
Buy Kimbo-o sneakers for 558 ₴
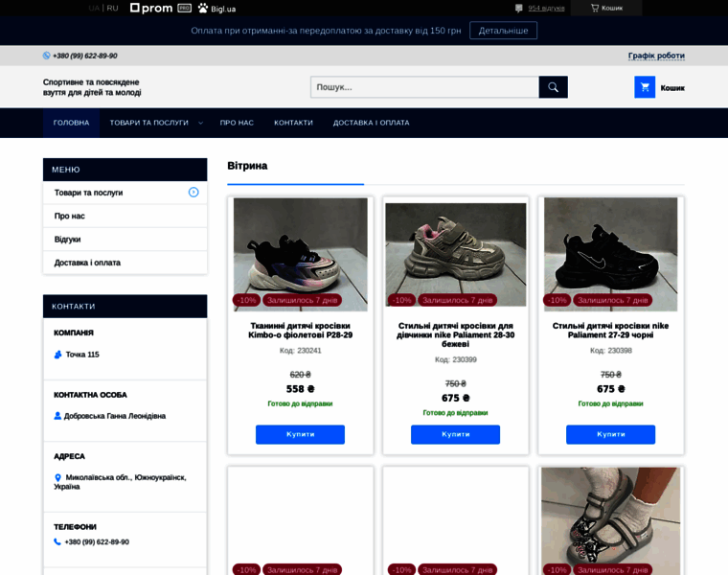point(301,435)
